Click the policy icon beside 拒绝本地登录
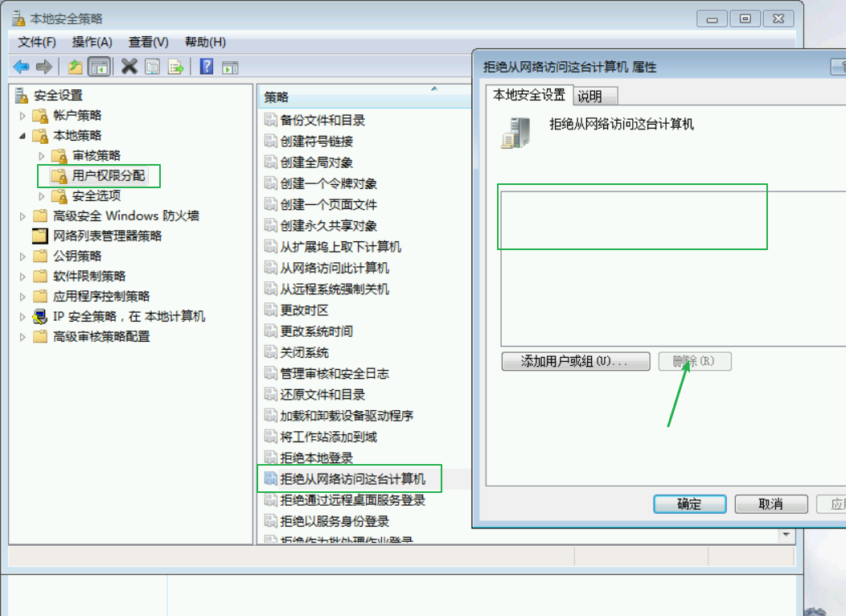The height and width of the screenshot is (616, 846). [270, 458]
